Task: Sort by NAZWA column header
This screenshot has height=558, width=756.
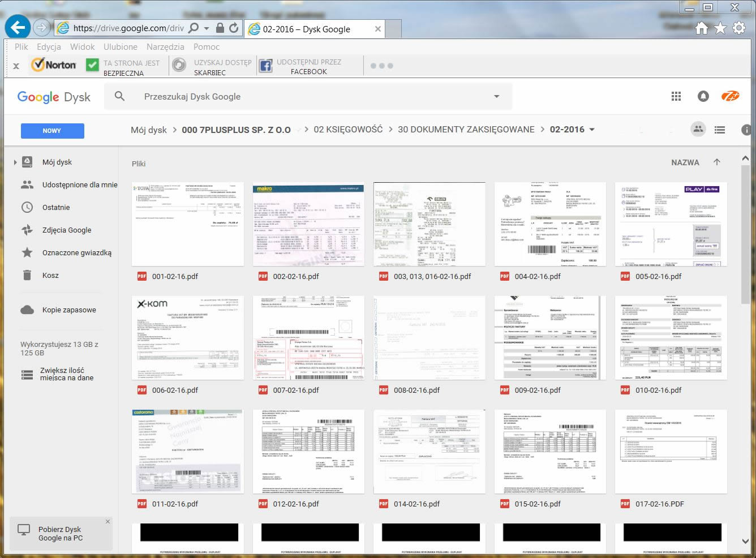Action: pos(685,162)
